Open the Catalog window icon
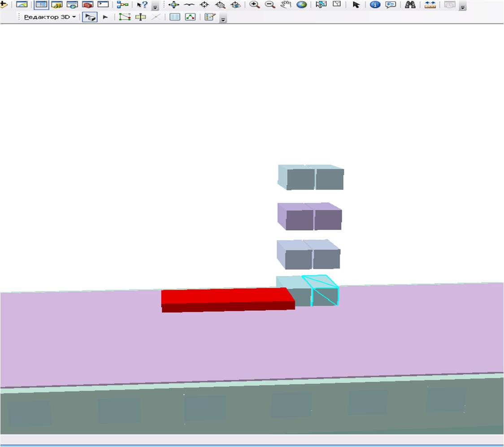This screenshot has width=504, height=447. 56,4
